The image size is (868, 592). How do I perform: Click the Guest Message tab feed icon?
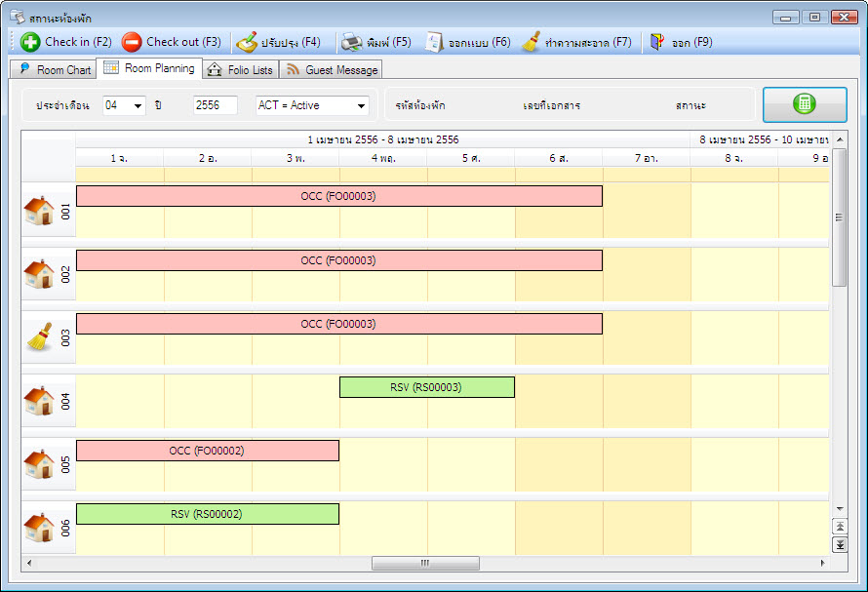point(293,69)
